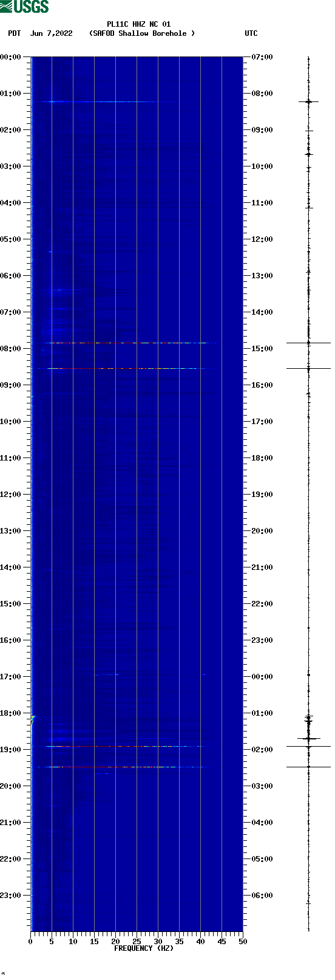Click the 16:00 PDT time label
The width and height of the screenshot is (335, 980).
10,640
